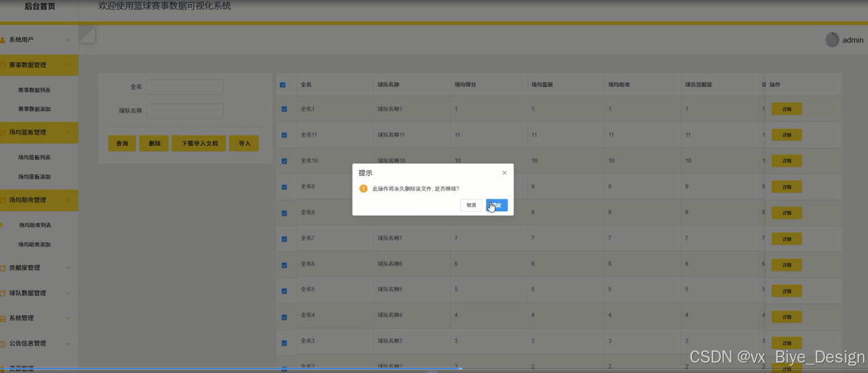Screen dimensions: 868x373
Task: Expand the 系统用户 chevron
Action: pyautogui.click(x=68, y=40)
